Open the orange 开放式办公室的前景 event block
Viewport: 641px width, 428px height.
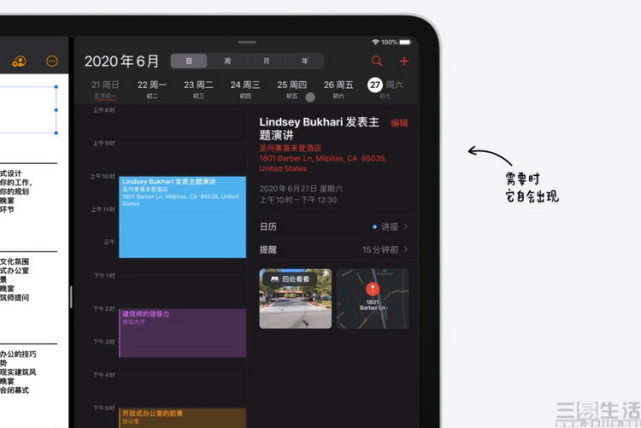pos(182,418)
